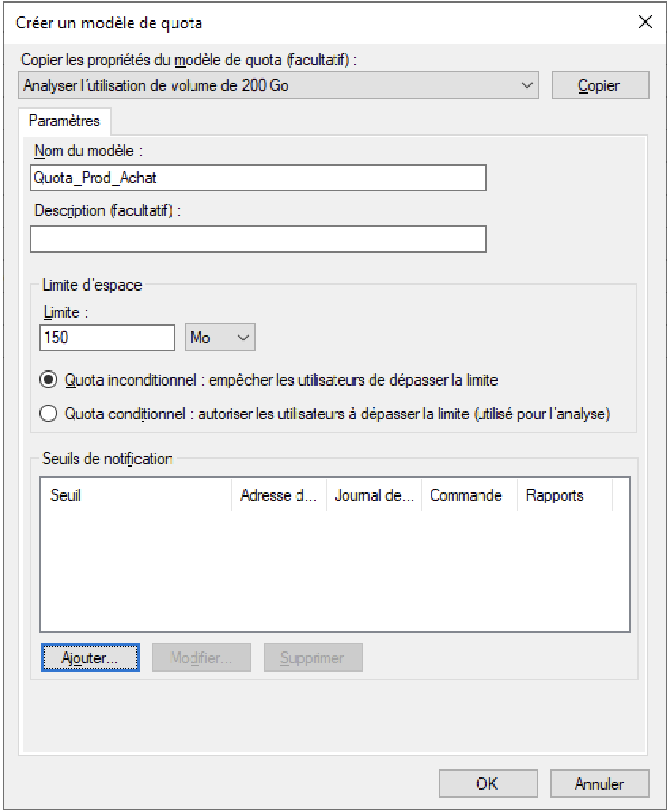
Task: Expand the Mo unit dropdown
Action: 220,338
